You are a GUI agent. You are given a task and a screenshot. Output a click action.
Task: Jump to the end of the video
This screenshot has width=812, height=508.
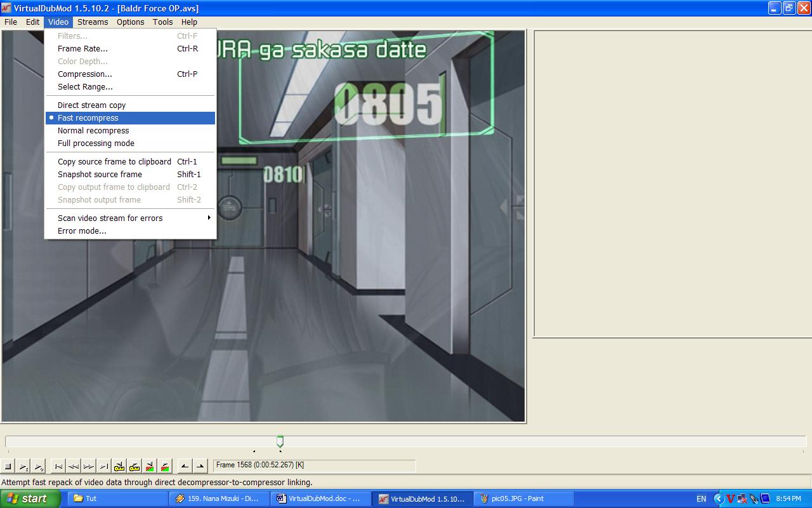104,467
